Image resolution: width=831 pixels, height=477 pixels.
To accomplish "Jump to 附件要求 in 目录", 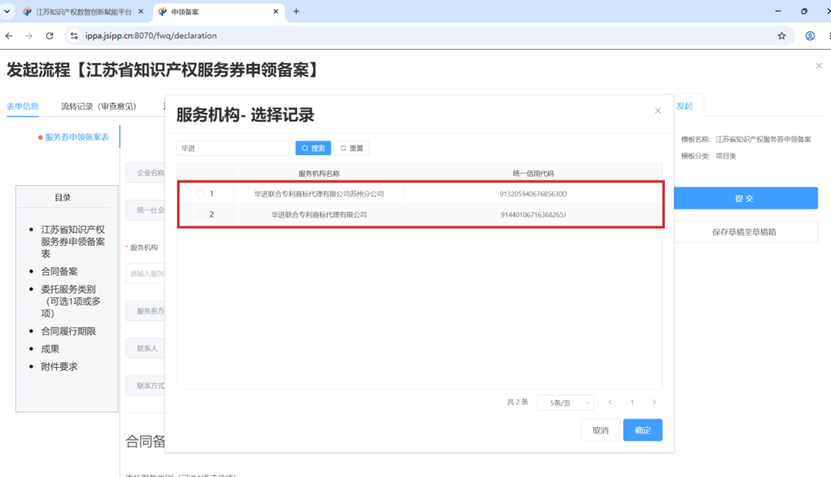I will click(x=59, y=367).
